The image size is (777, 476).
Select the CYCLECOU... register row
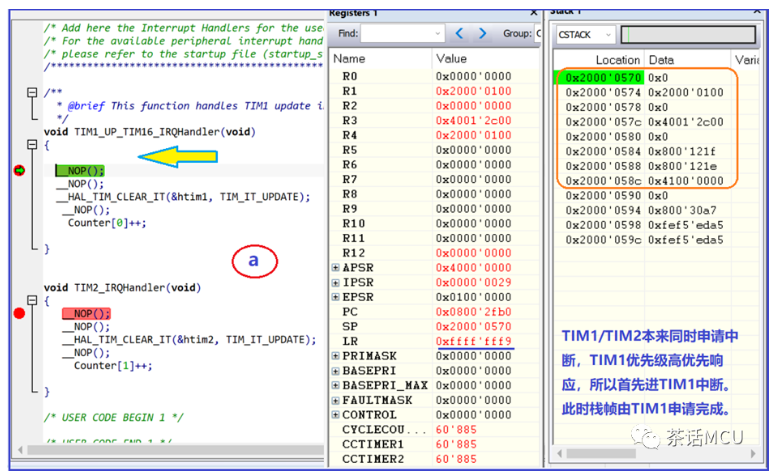click(436, 430)
